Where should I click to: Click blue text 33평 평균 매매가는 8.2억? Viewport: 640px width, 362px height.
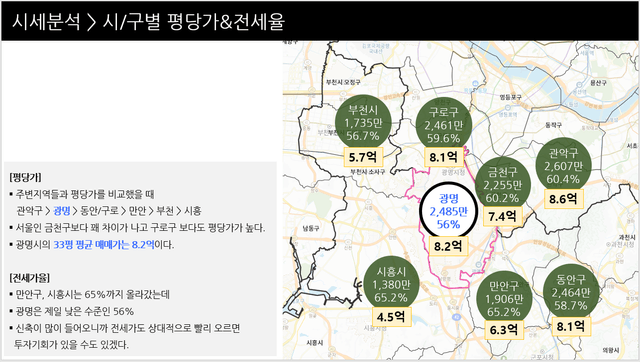[x=104, y=244]
